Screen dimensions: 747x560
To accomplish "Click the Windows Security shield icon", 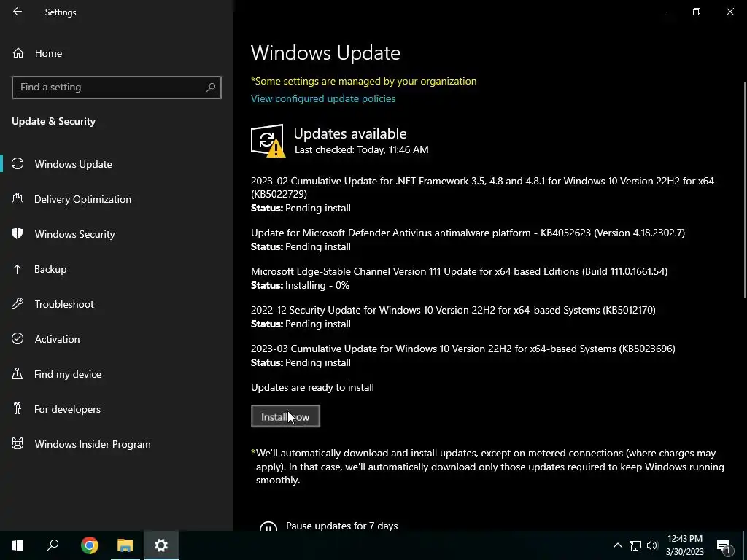I will point(18,233).
